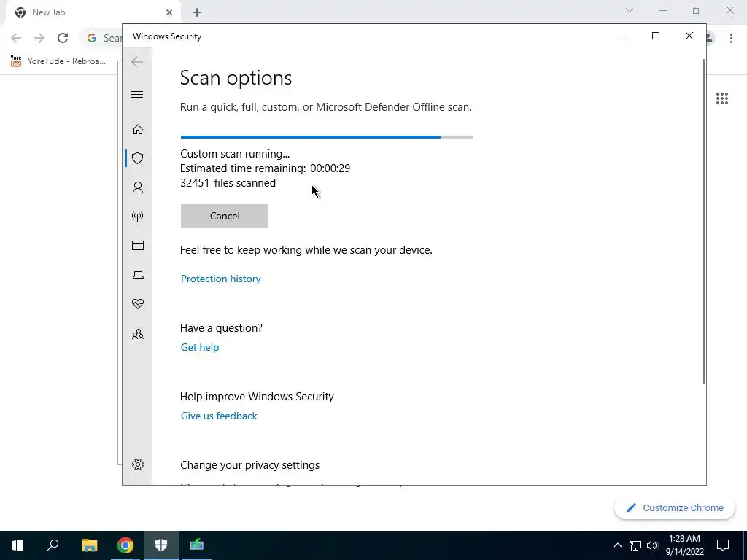Open File Explorer from the taskbar
The image size is (747, 560).
(89, 545)
